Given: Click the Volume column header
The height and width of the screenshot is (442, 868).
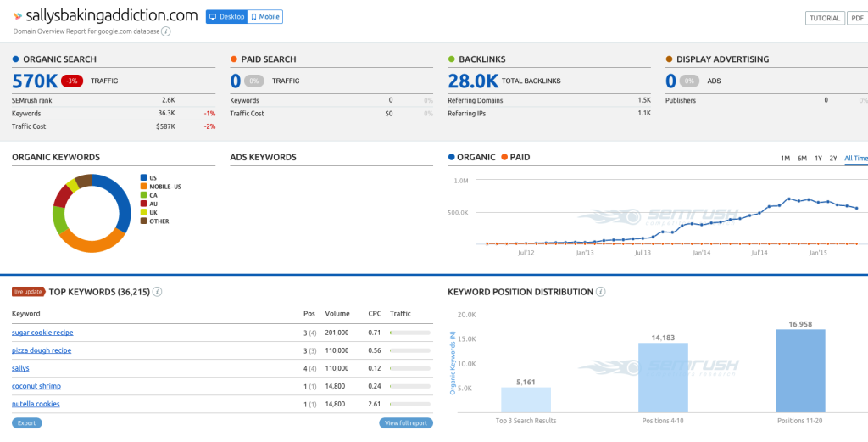Looking at the screenshot, I should (x=337, y=314).
